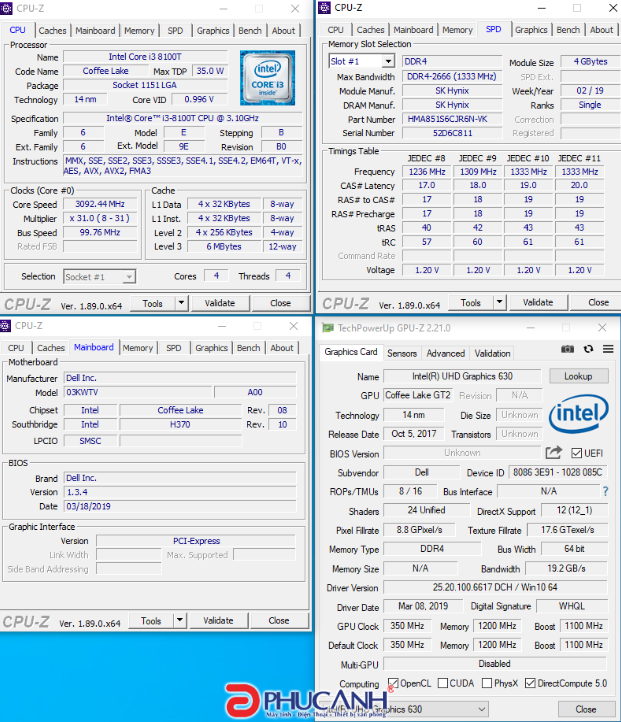Click CPU-Z app icon in SPD window title

[324, 7]
